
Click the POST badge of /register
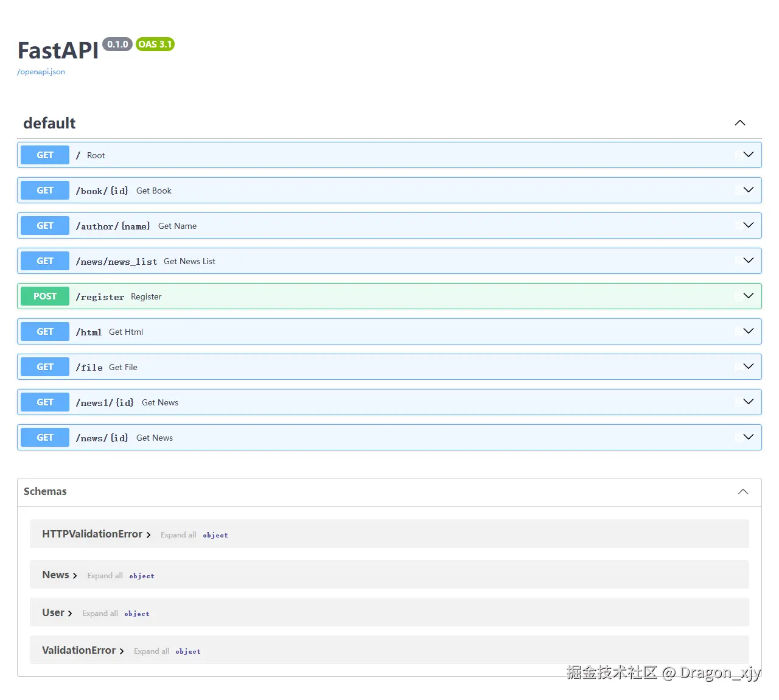tap(45, 296)
